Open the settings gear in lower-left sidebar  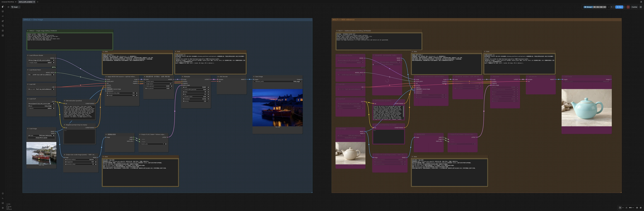3,208
